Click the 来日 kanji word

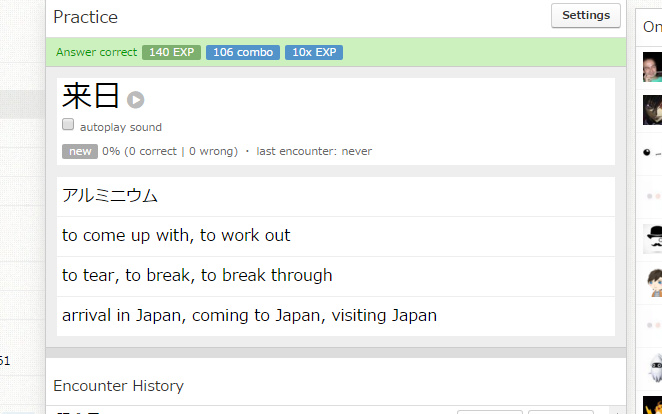(x=91, y=97)
